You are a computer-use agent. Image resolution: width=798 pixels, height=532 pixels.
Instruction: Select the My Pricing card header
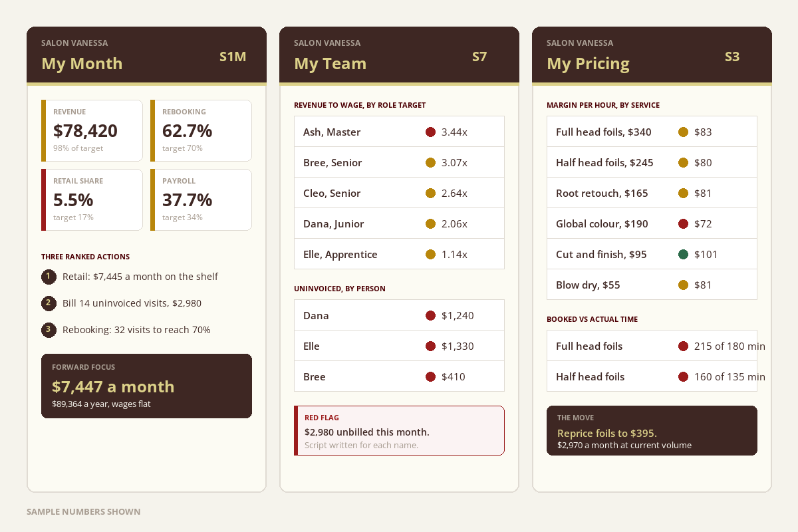(x=652, y=56)
